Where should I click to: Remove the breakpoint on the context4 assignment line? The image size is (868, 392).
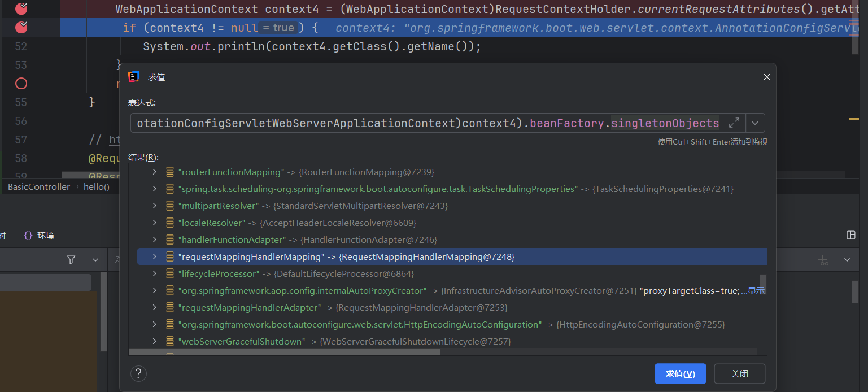pyautogui.click(x=21, y=8)
